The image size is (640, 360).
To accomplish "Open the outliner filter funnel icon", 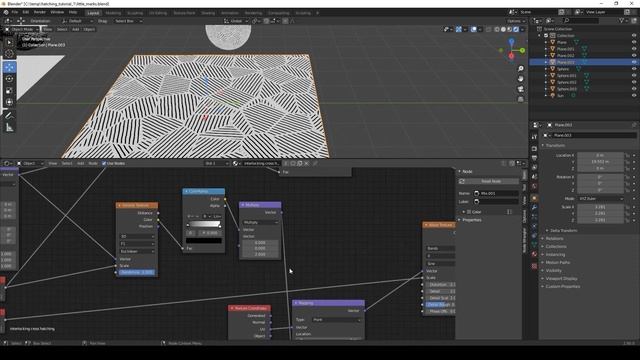I will pos(622,20).
